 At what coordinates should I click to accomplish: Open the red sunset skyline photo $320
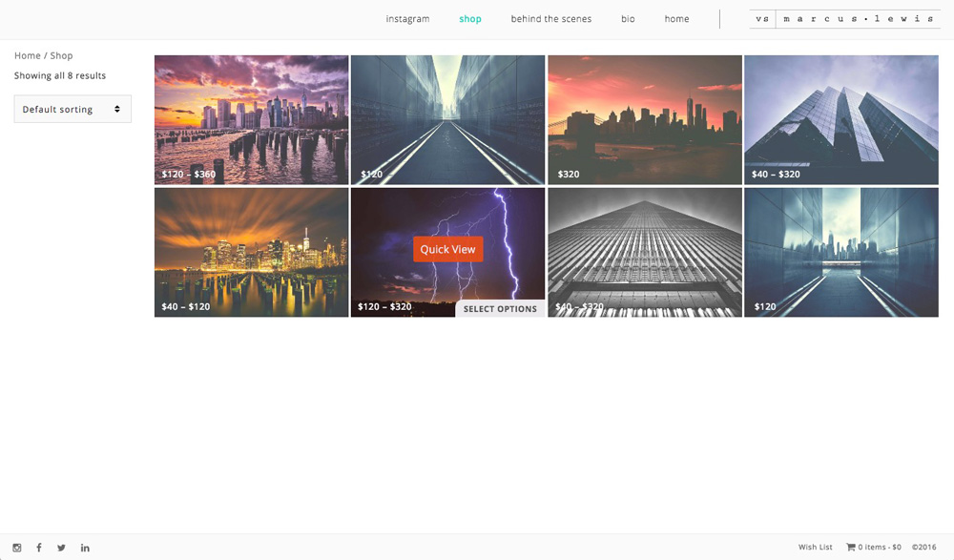tap(645, 120)
